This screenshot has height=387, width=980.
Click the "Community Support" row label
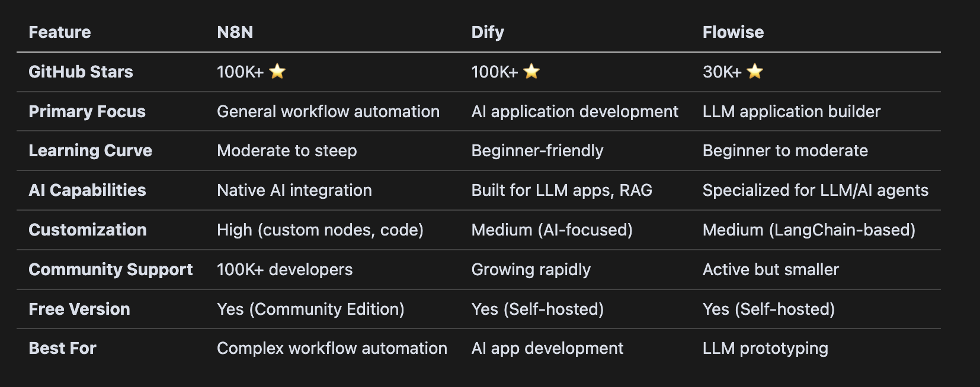(111, 269)
